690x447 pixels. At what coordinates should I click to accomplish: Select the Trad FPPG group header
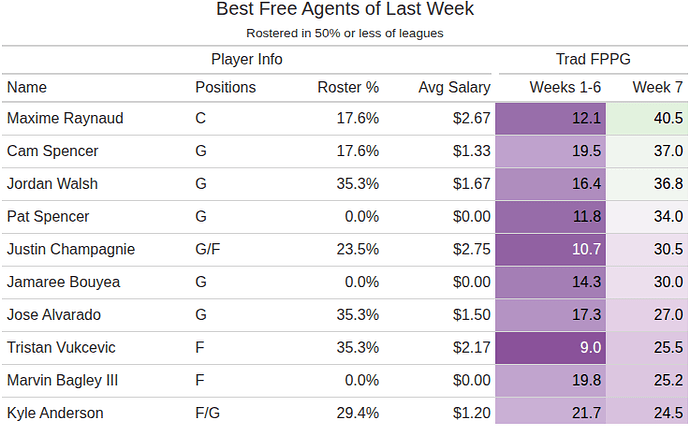(592, 59)
